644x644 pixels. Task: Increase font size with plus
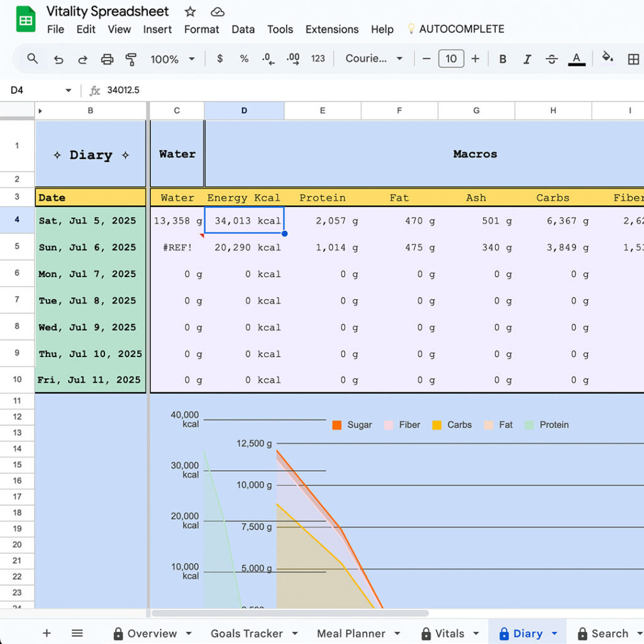[475, 58]
